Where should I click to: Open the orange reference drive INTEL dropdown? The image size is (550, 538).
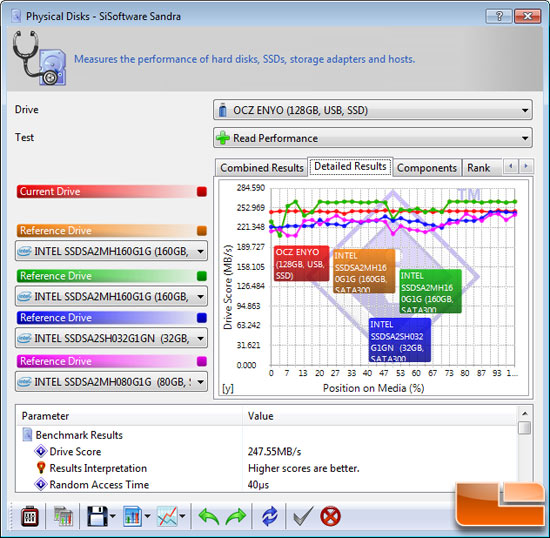(x=111, y=251)
